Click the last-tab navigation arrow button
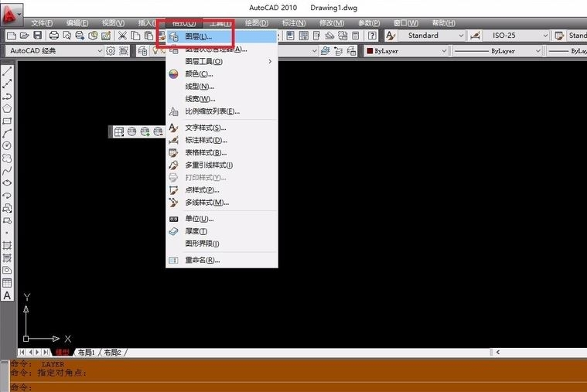The width and height of the screenshot is (587, 392). click(46, 352)
